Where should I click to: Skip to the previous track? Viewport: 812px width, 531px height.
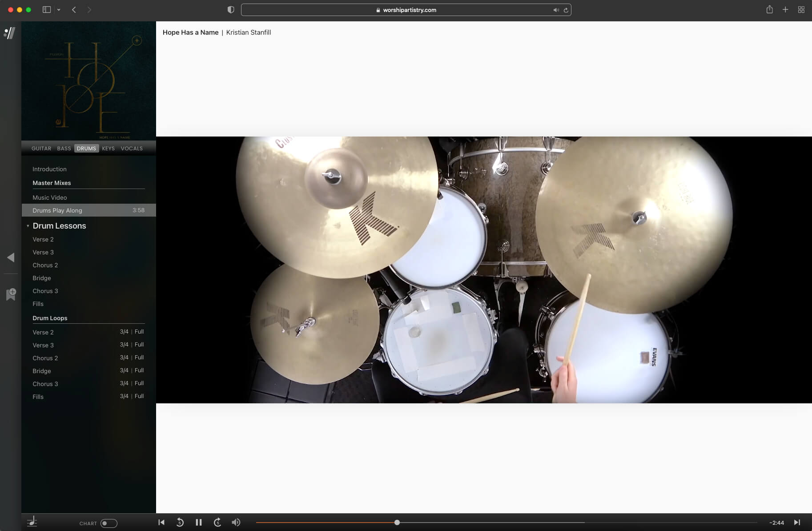pos(161,523)
